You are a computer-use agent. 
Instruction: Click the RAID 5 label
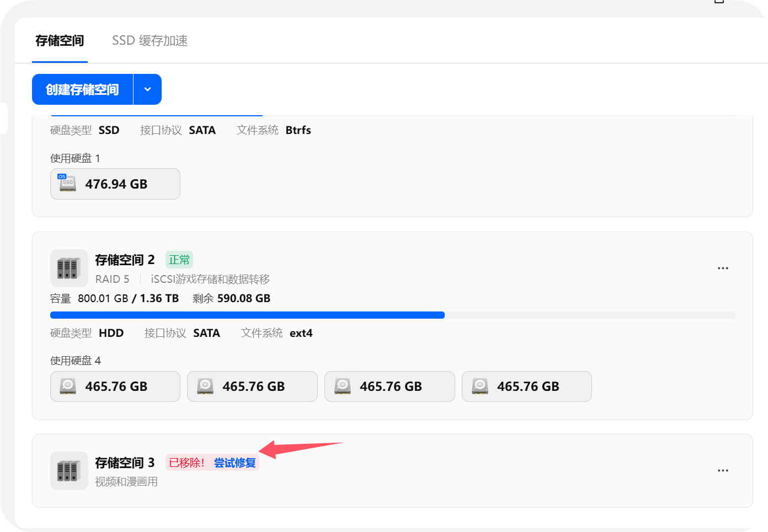(112, 280)
